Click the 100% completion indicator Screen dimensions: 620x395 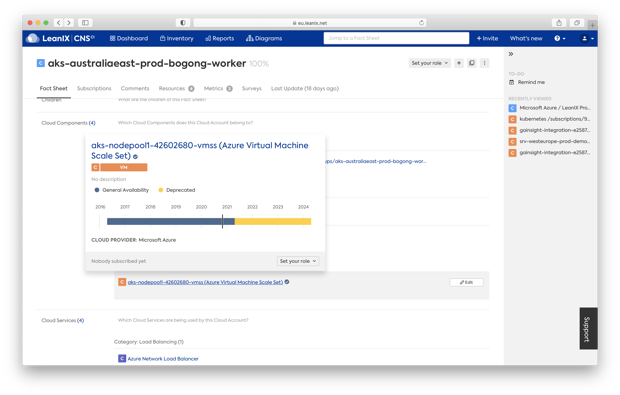click(x=259, y=63)
